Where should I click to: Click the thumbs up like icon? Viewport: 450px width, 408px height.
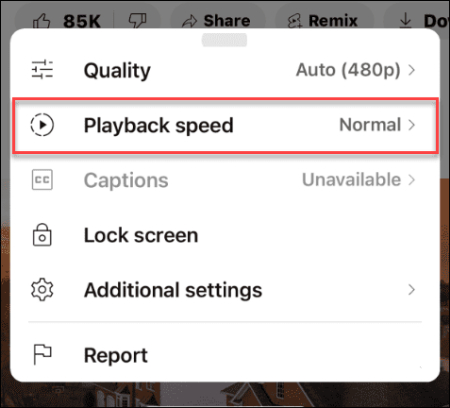(42, 21)
